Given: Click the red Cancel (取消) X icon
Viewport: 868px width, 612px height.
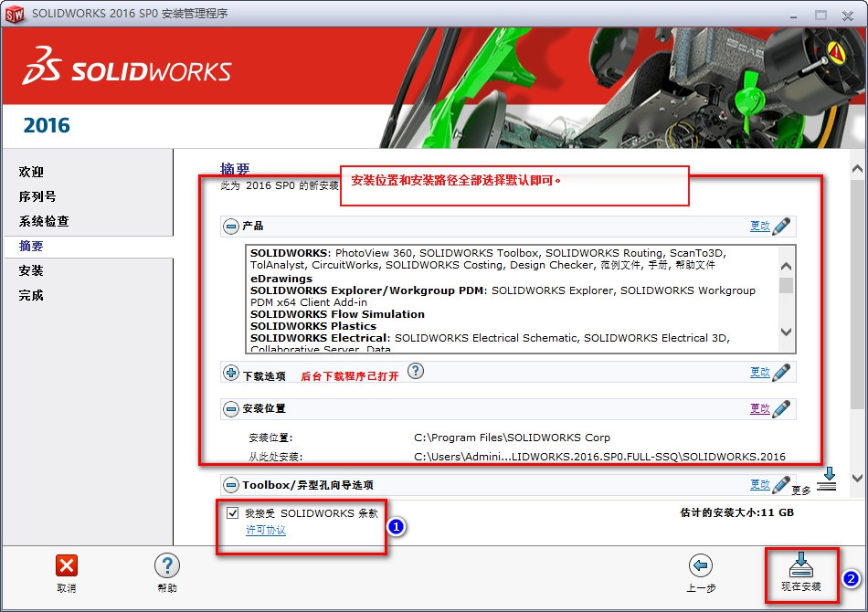Looking at the screenshot, I should (67, 565).
